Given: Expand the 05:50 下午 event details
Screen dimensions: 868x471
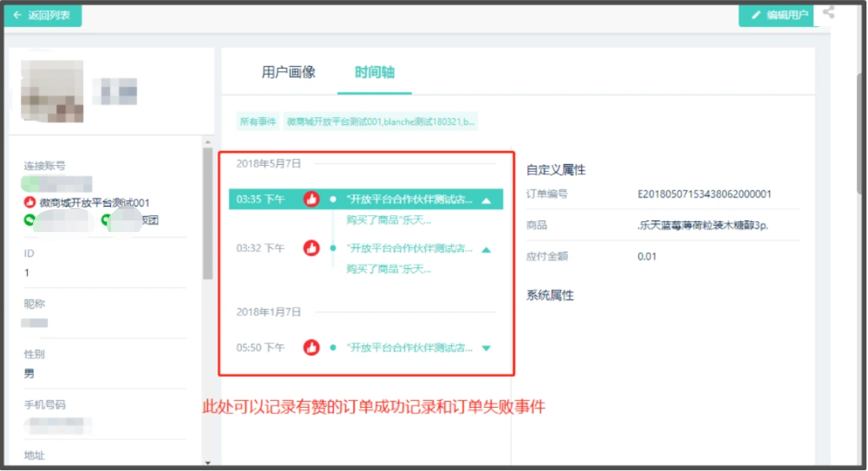Looking at the screenshot, I should click(x=486, y=348).
